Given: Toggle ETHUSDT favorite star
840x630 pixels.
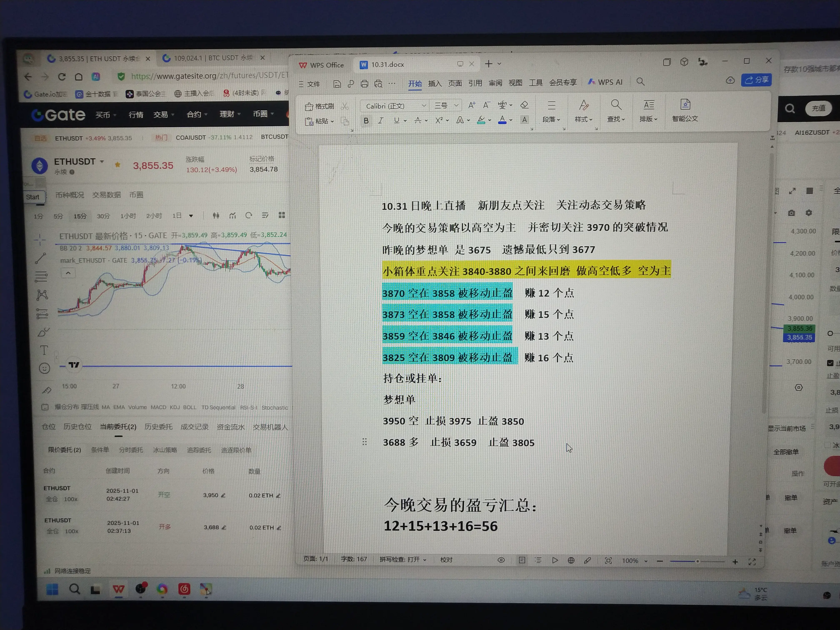Looking at the screenshot, I should click(117, 164).
